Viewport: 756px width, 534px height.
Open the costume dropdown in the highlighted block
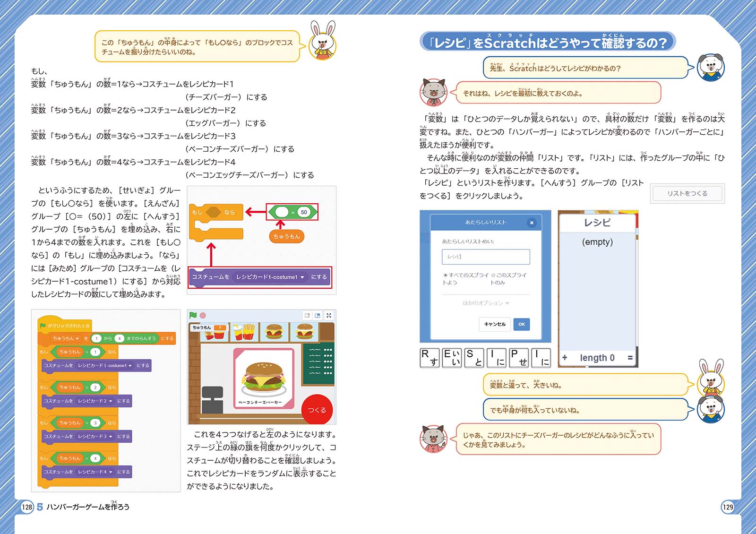point(270,277)
